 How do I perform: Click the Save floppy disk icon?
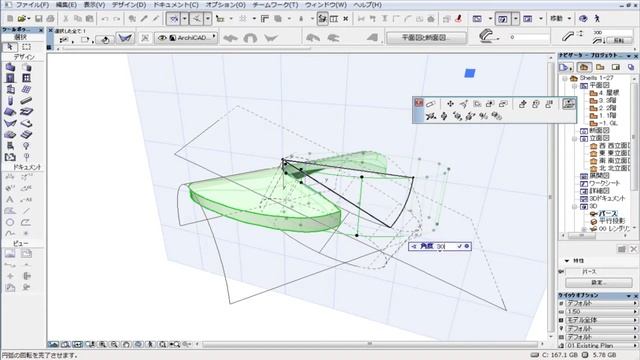coord(38,19)
